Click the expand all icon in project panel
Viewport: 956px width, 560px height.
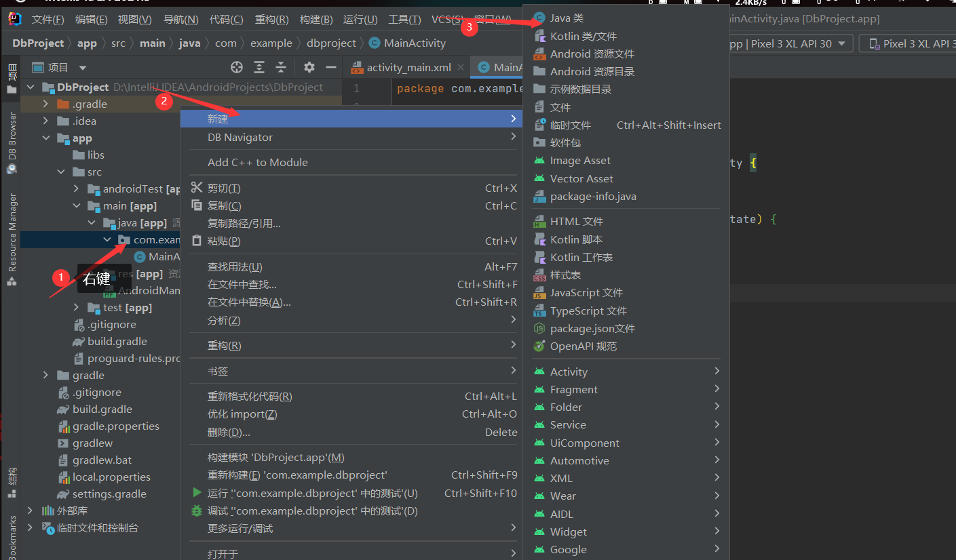coord(259,67)
